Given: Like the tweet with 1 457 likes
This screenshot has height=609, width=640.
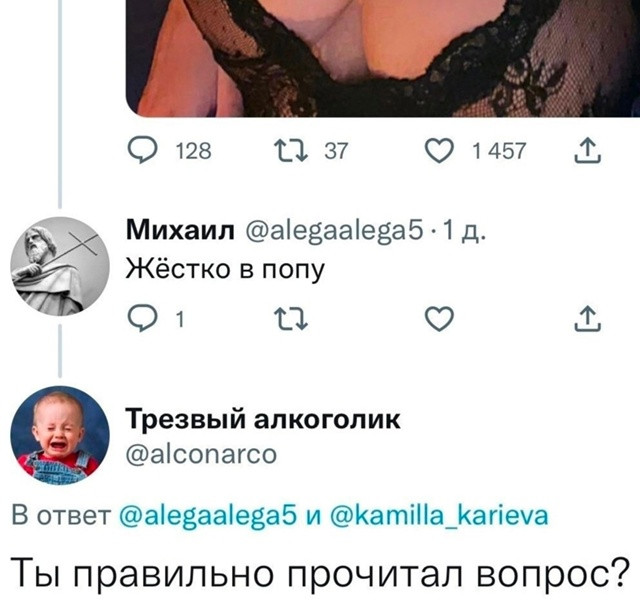Looking at the screenshot, I should click(439, 151).
